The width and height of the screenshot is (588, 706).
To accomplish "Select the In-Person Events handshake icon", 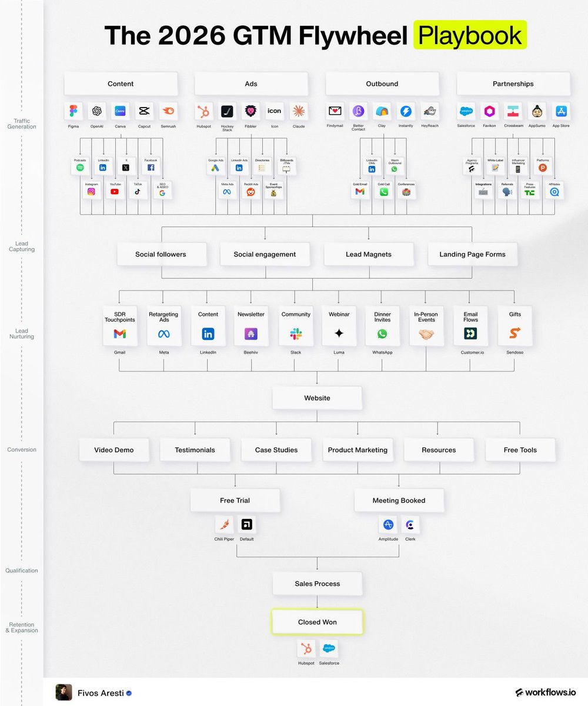I will coord(426,334).
